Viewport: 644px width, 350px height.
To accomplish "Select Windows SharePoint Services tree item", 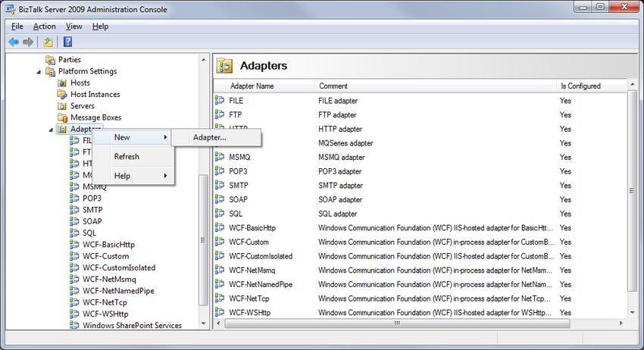I will tap(132, 325).
